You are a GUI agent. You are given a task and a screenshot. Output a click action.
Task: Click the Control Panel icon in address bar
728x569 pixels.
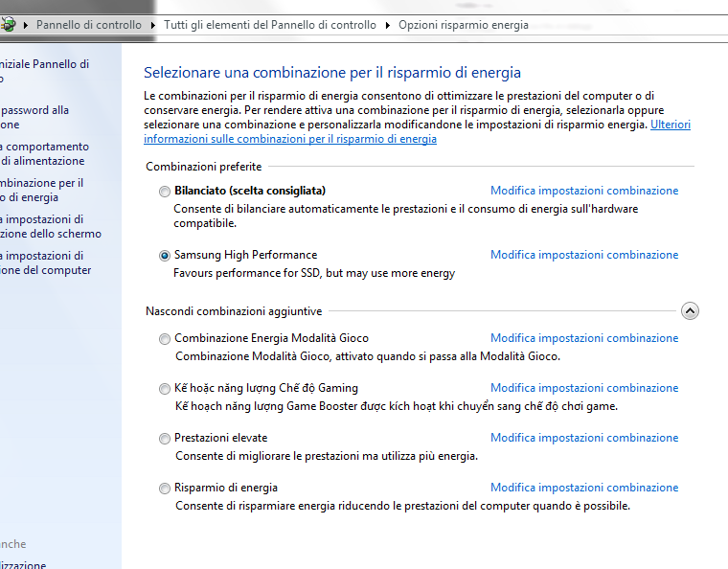(8, 25)
